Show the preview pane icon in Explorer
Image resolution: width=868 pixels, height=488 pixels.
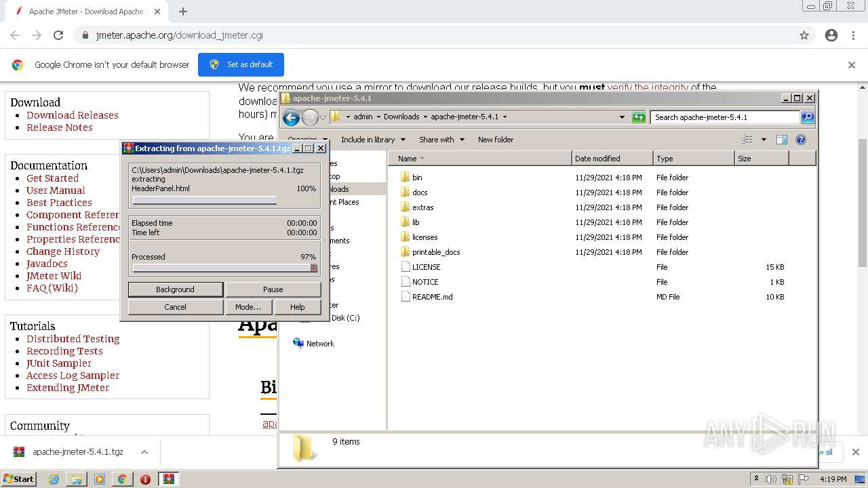pyautogui.click(x=782, y=140)
